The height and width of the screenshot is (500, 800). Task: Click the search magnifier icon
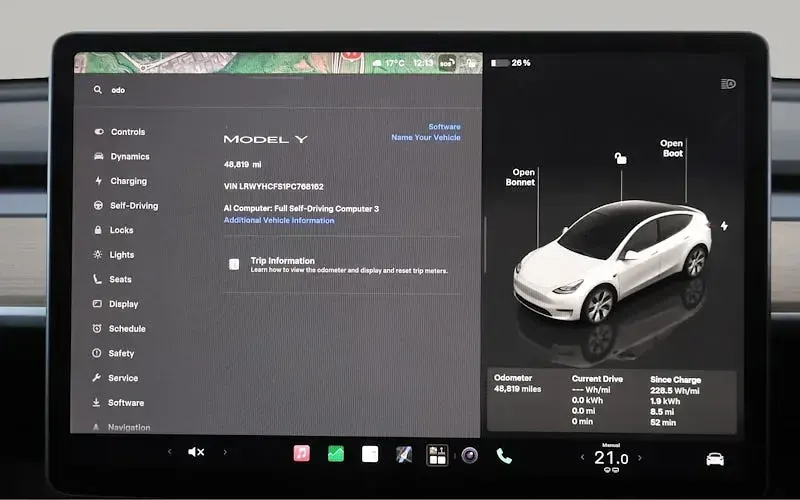point(97,90)
